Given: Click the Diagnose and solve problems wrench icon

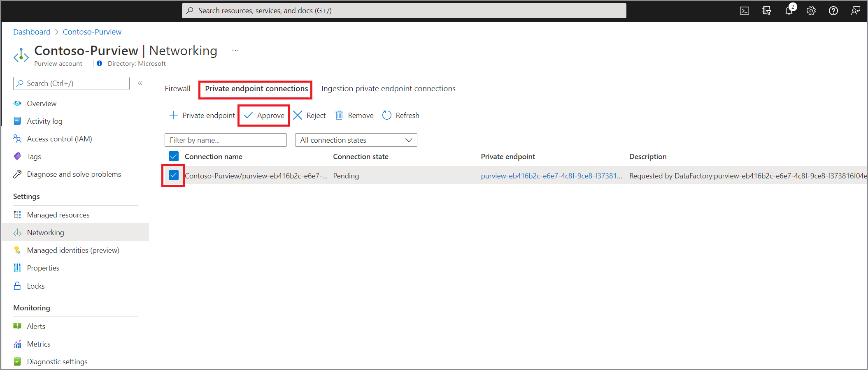Looking at the screenshot, I should click(17, 174).
